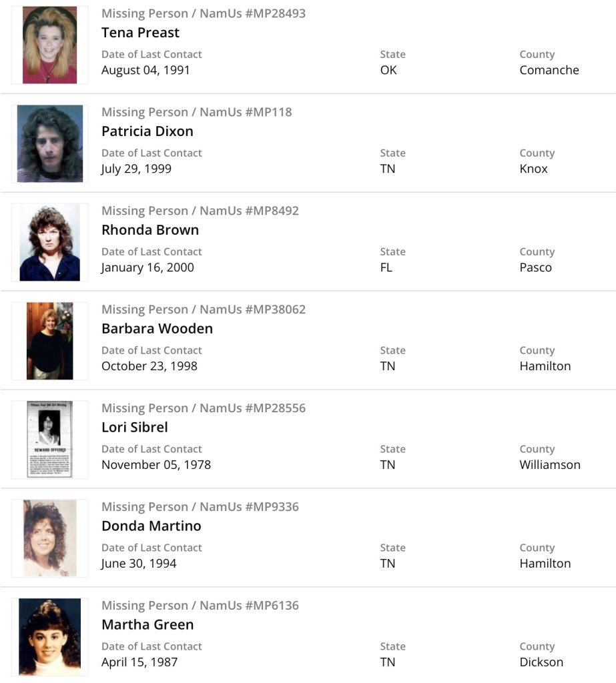616x683 pixels.
Task: Open the Martha Green name link
Action: 147,625
